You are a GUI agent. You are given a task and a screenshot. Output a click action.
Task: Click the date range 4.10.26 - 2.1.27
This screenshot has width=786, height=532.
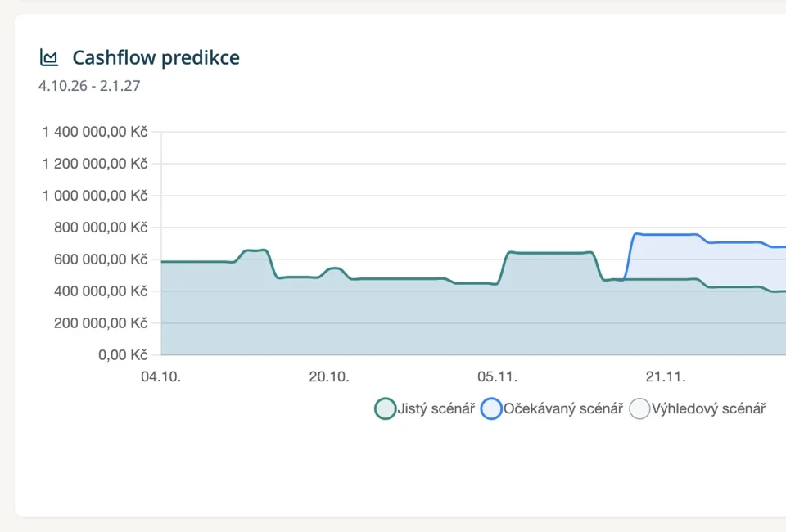click(89, 86)
